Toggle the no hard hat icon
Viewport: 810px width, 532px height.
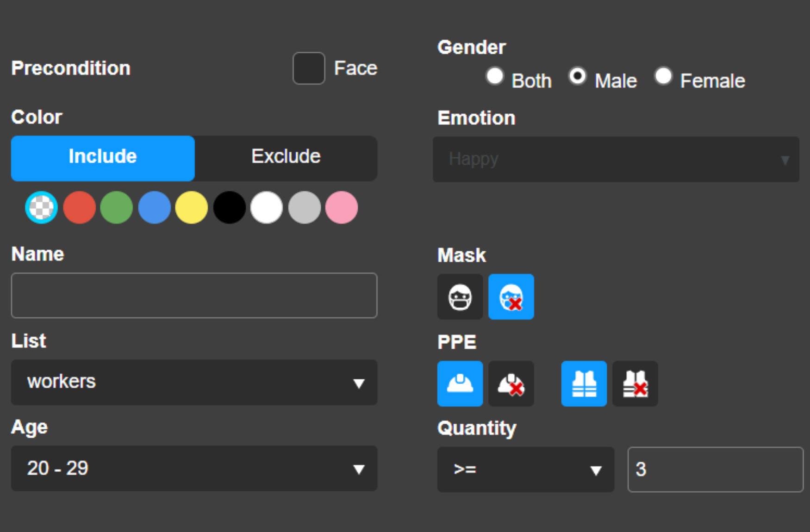coord(511,384)
